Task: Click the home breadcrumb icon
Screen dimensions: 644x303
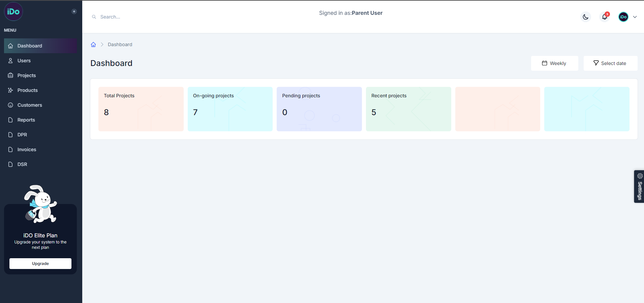Action: 93,44
